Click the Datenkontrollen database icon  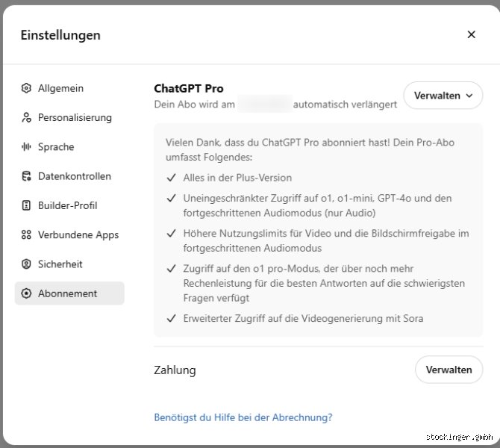pos(26,176)
